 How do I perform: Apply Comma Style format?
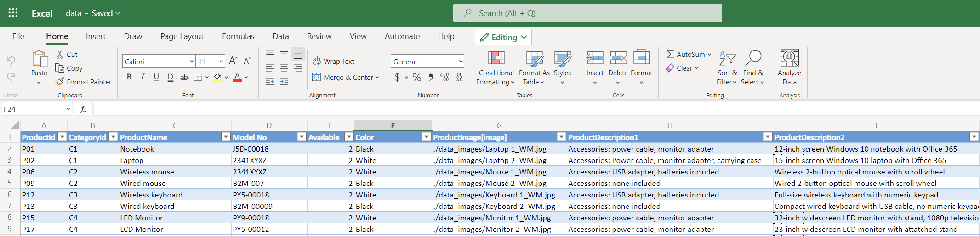tap(431, 77)
